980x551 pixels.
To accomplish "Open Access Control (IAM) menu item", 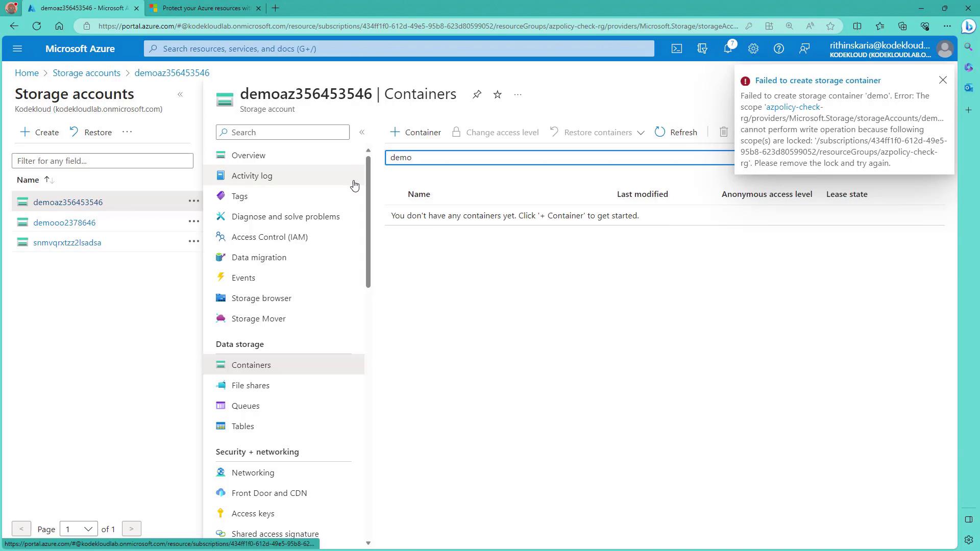I will click(269, 237).
